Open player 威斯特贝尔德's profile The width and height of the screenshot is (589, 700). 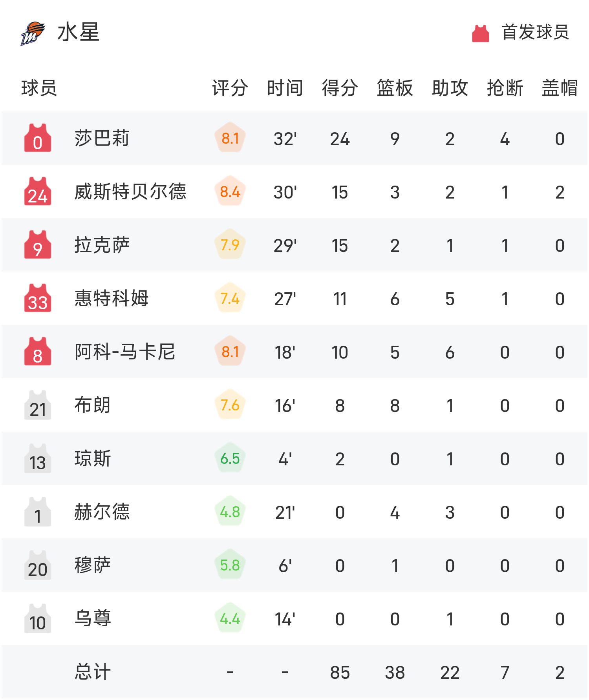click(130, 192)
